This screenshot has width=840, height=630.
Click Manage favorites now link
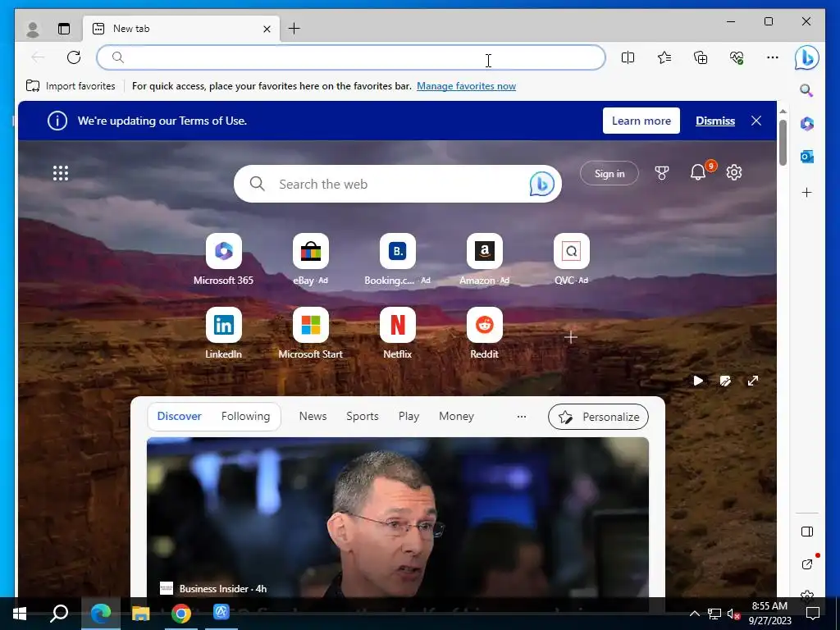(x=466, y=85)
